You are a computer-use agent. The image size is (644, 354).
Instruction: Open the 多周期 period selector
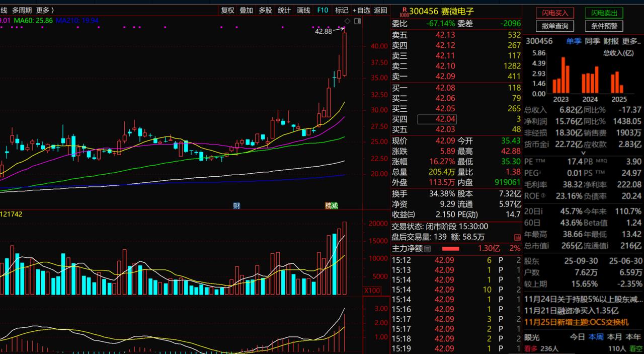click(22, 10)
